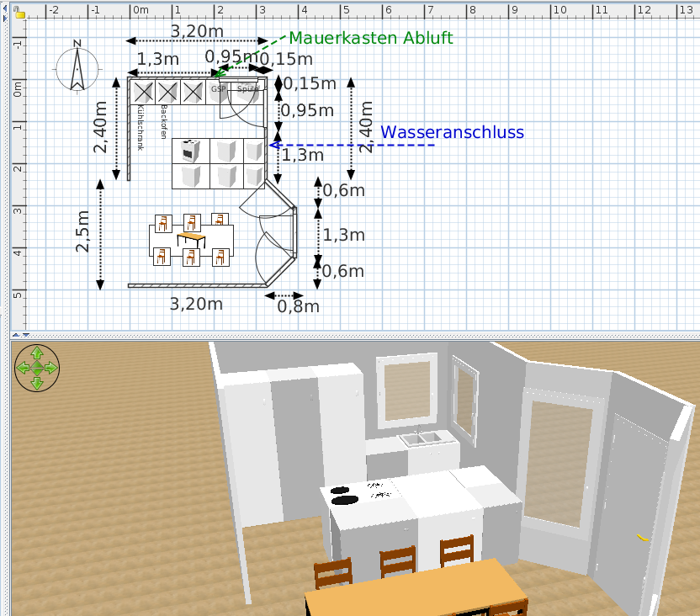Click the Spüle sink unit in plan
Screen dimensions: 700x616
[247, 89]
